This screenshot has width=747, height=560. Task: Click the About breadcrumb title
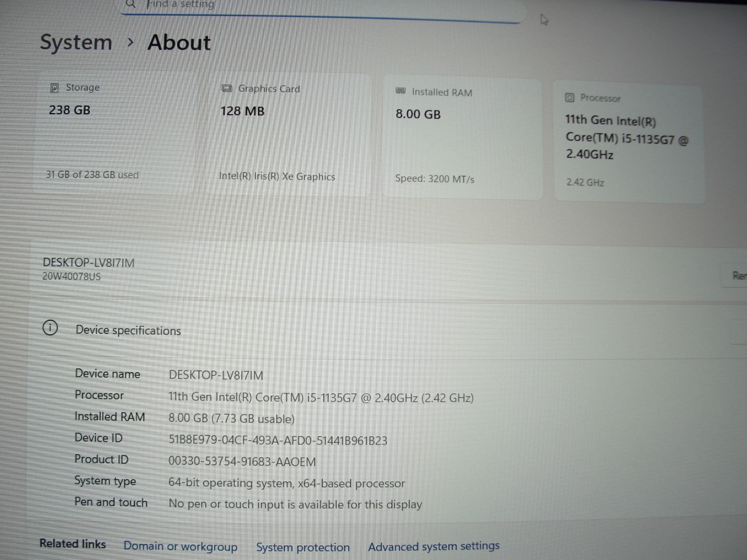coord(179,42)
